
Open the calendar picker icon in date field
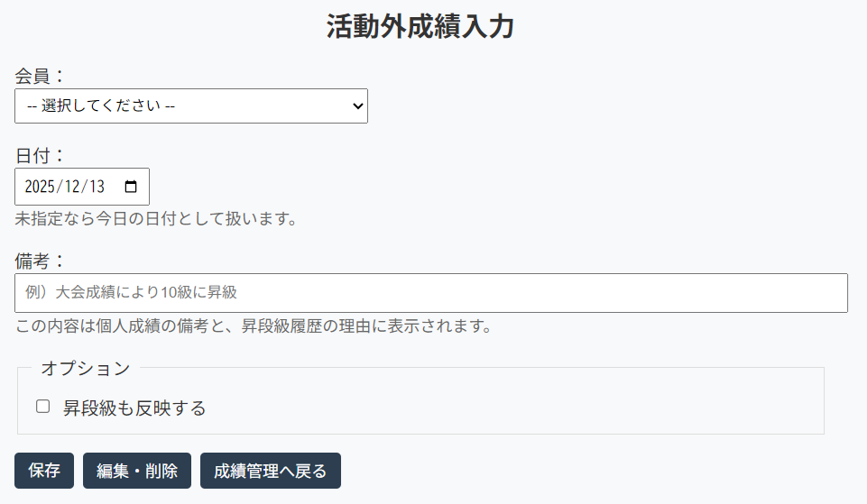[x=131, y=187]
